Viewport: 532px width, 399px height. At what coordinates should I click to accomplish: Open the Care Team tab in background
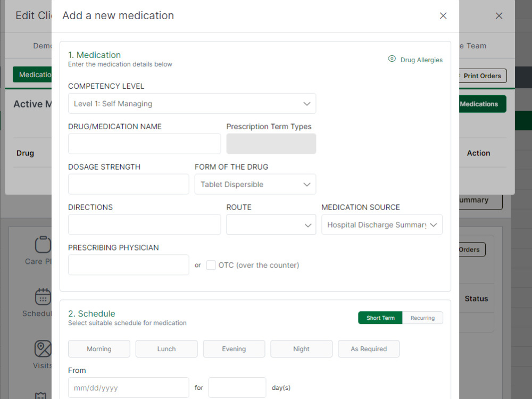point(473,46)
